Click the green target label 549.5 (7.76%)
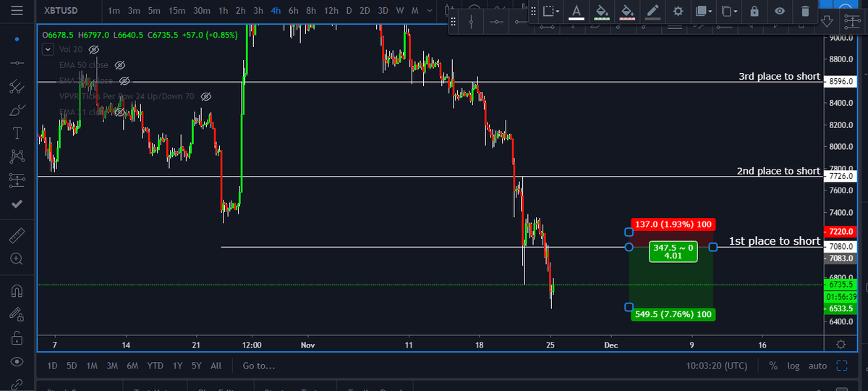Screen dimensions: 868x391 coord(672,314)
